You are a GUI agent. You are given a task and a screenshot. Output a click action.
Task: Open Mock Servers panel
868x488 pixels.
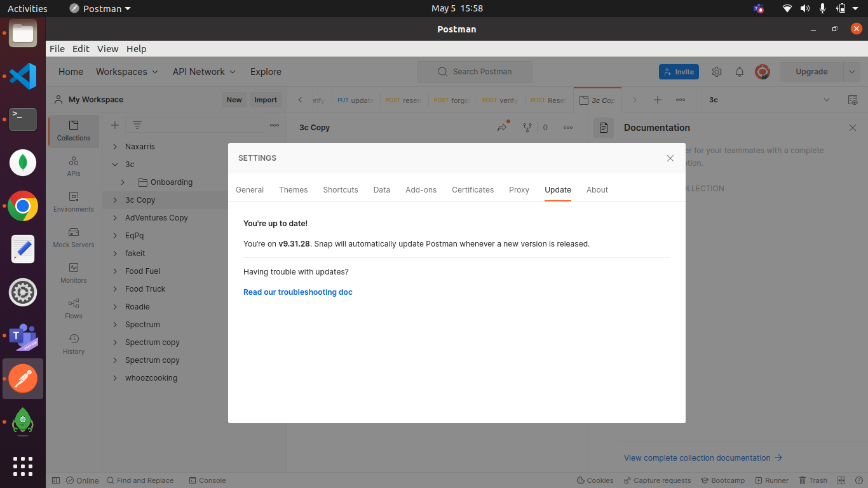tap(73, 238)
